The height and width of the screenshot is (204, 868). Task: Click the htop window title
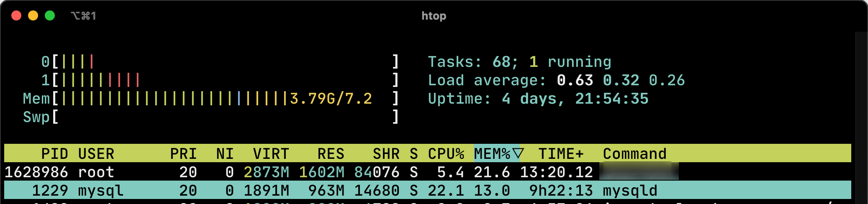(x=434, y=16)
